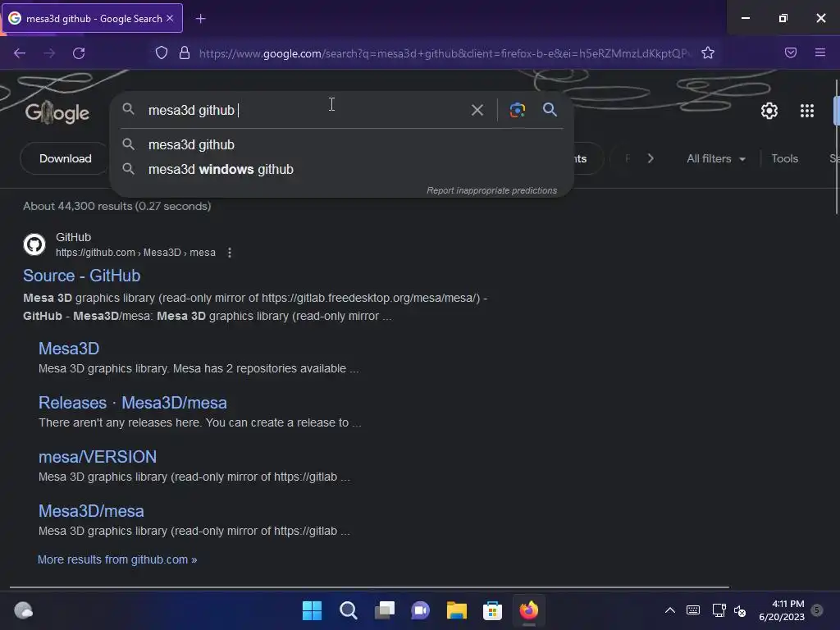
Task: Reload the current page
Action: pyautogui.click(x=79, y=53)
